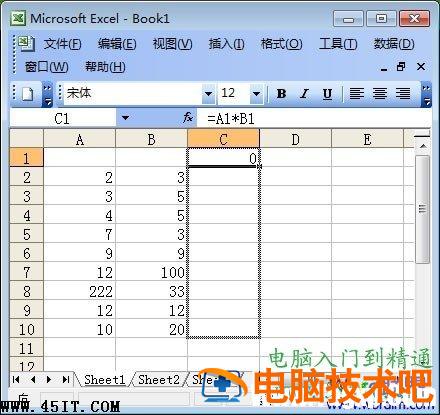
Task: Select column D header
Action: coord(295,139)
